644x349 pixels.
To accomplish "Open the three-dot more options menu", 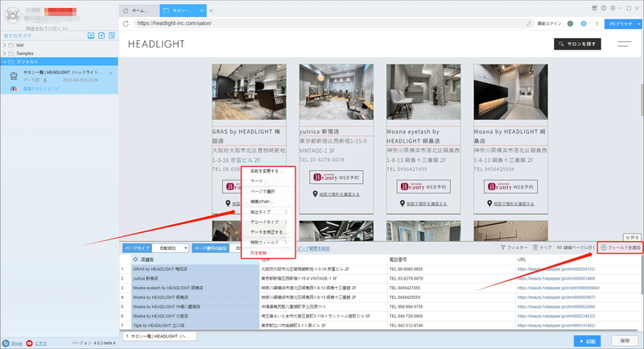I will 597,24.
